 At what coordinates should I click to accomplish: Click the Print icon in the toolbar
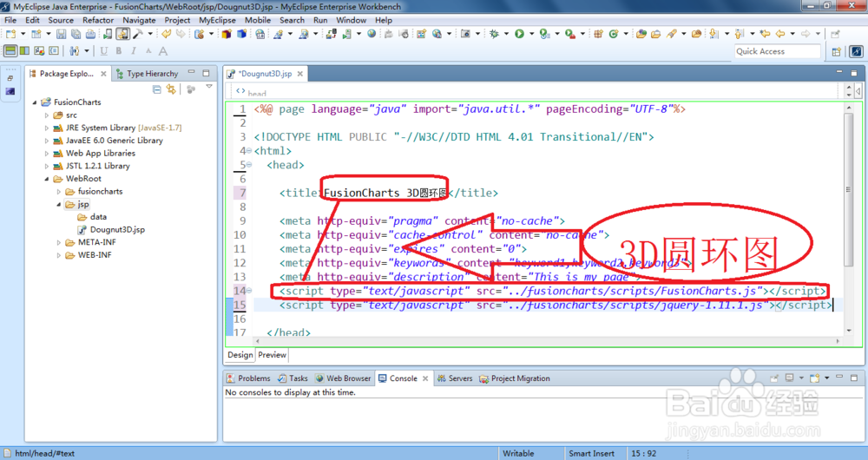[90, 35]
